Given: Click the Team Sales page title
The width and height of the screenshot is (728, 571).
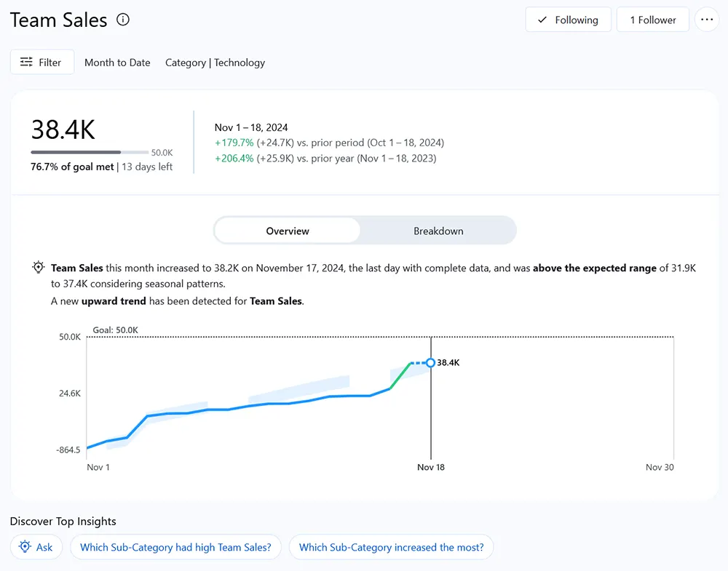Looking at the screenshot, I should (58, 20).
